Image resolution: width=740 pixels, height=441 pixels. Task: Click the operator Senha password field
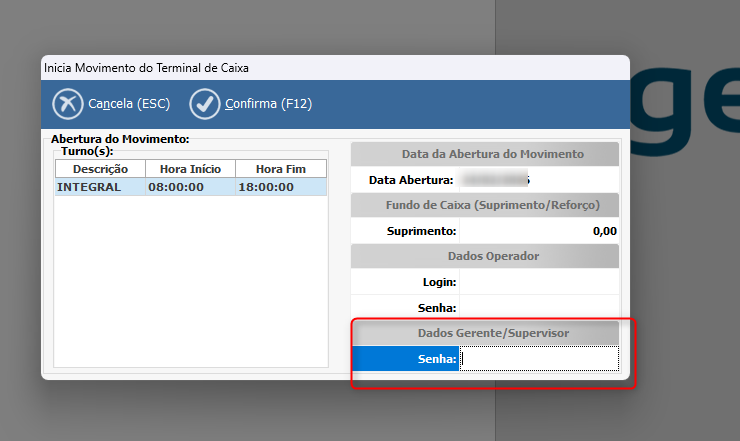(538, 308)
